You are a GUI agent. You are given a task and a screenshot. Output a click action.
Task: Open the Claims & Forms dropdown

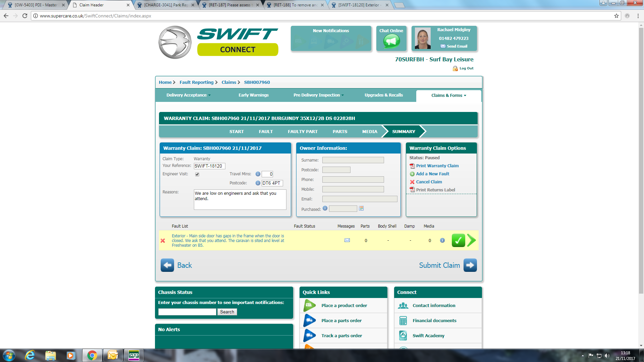tap(448, 96)
